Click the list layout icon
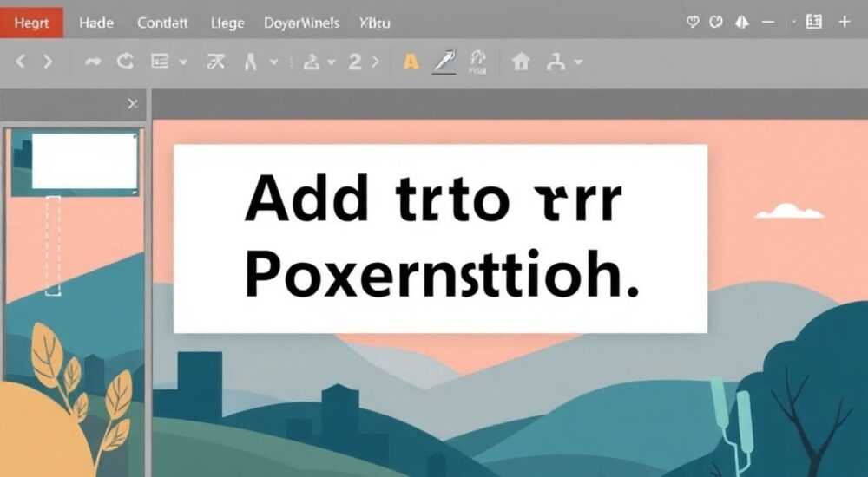The width and height of the screenshot is (868, 477). (160, 61)
